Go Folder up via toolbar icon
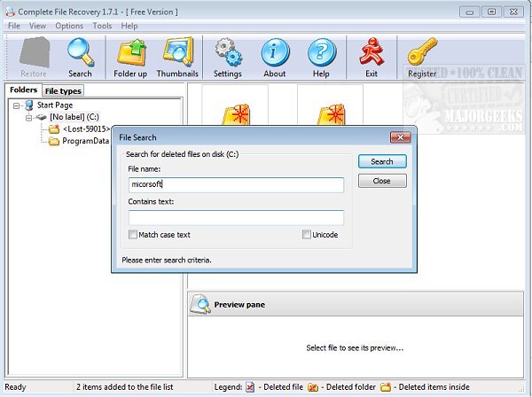The height and width of the screenshot is (397, 532). pos(131,52)
